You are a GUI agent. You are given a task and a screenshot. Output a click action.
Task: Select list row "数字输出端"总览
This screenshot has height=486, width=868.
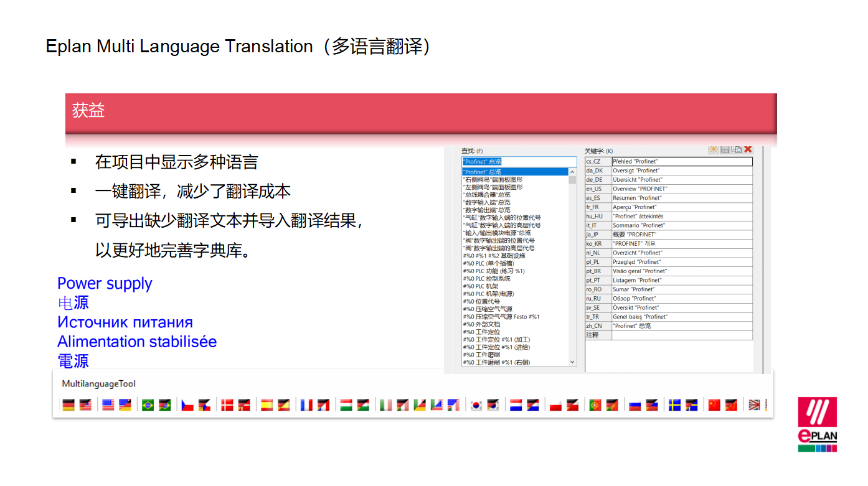tap(515, 210)
